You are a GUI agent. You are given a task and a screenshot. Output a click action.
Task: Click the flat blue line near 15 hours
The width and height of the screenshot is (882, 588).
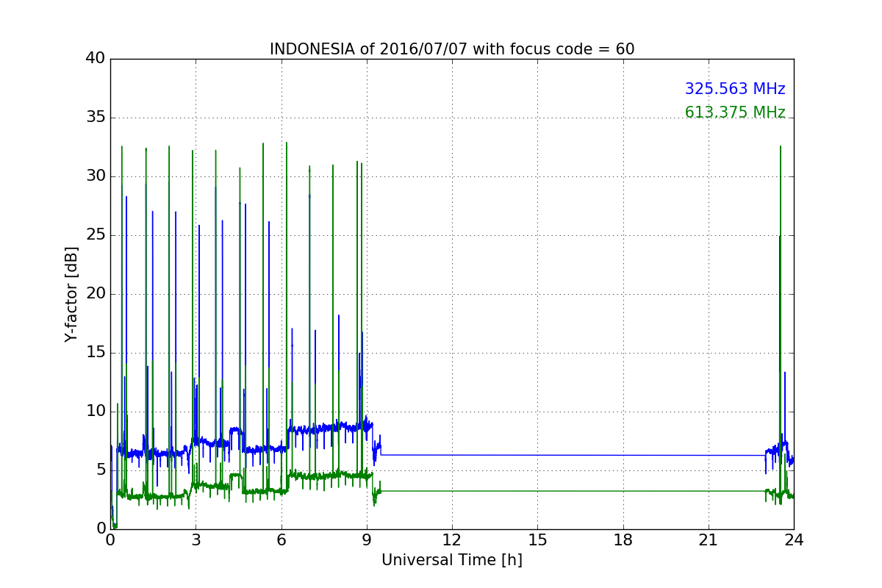click(537, 455)
